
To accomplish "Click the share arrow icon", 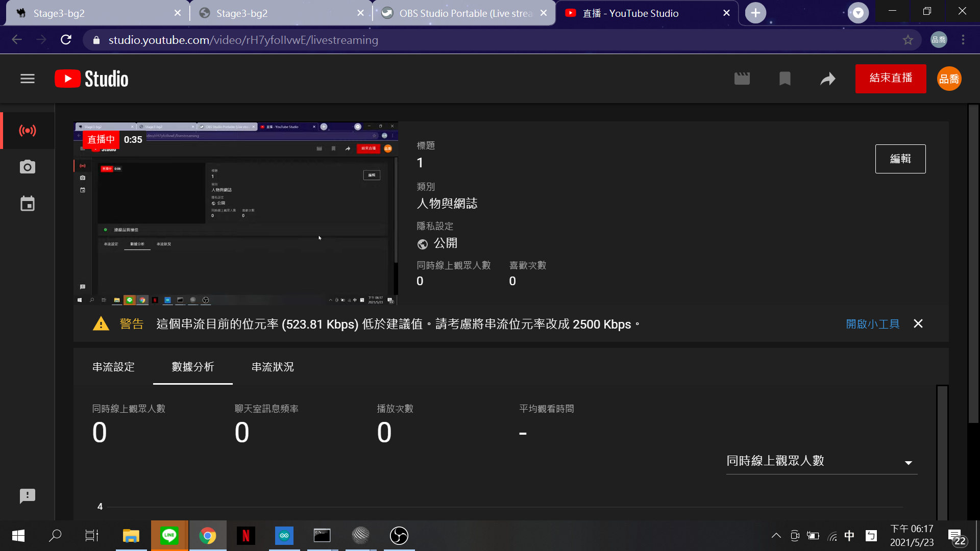I will 828,79.
